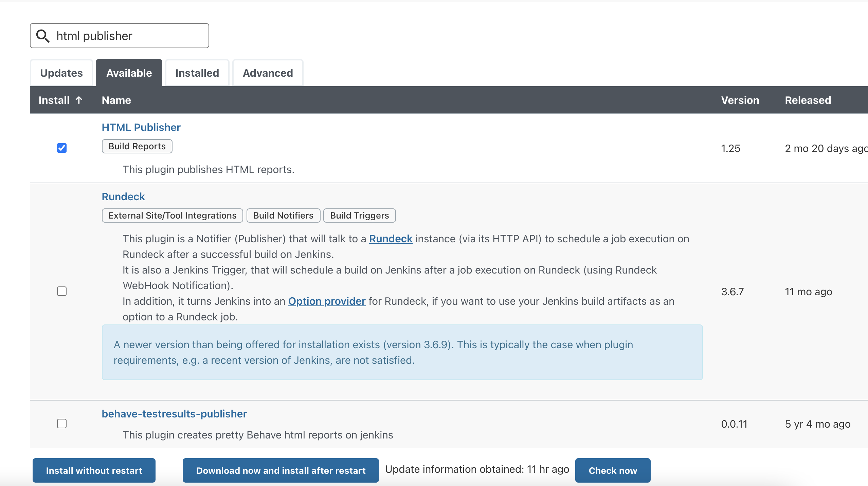Click the Build Reports category tag

click(137, 146)
